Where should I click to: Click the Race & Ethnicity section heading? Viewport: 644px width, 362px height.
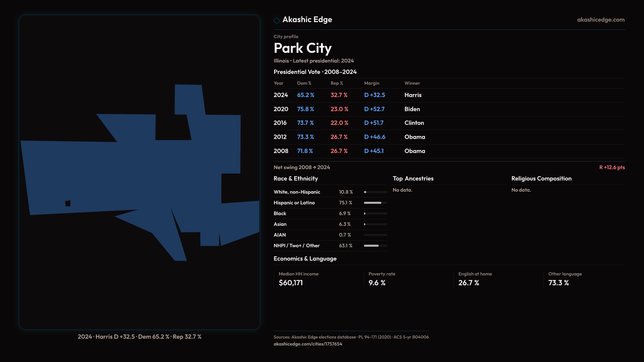[296, 179]
